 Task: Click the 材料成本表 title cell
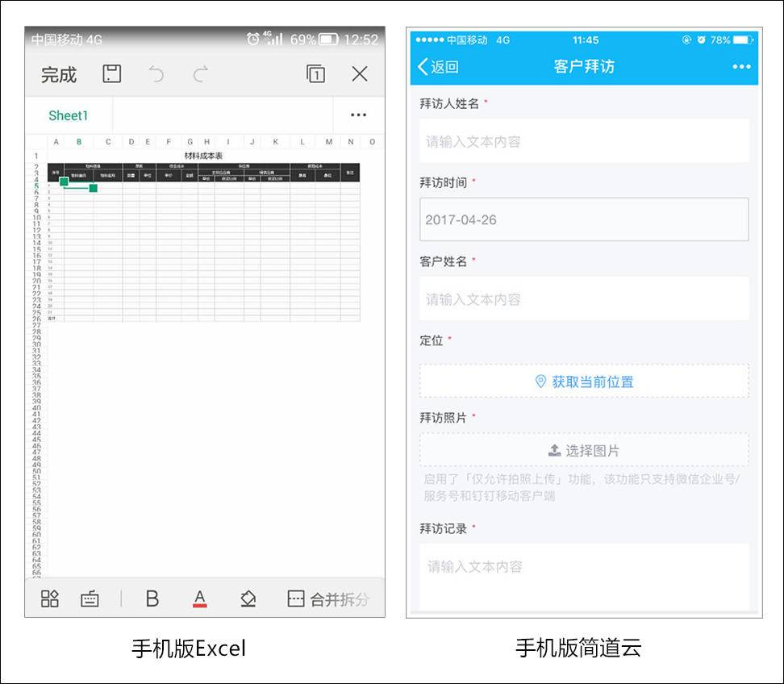(x=203, y=156)
